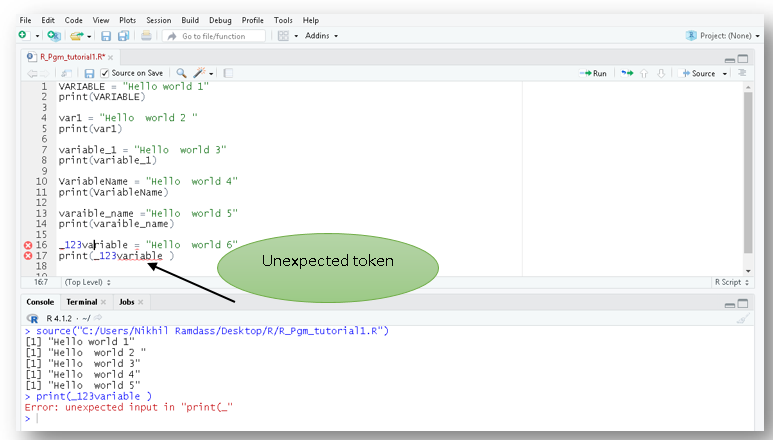Click the Print icon in toolbar
773x440 pixels.
coord(147,36)
